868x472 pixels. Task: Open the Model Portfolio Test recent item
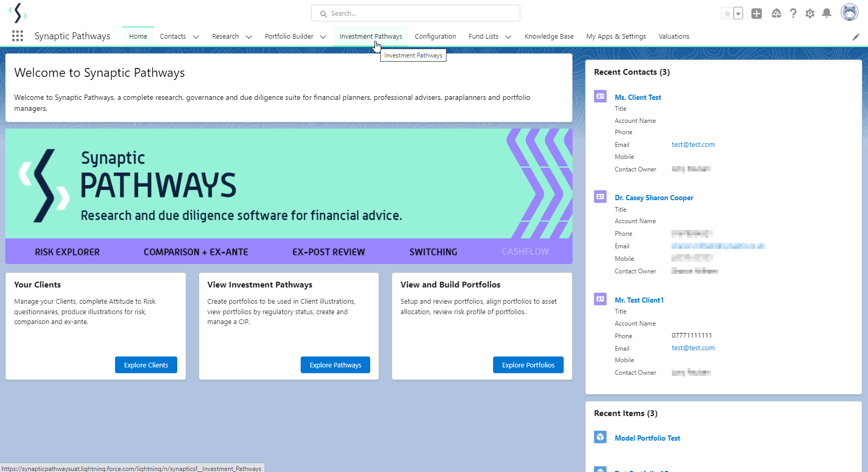pos(647,438)
